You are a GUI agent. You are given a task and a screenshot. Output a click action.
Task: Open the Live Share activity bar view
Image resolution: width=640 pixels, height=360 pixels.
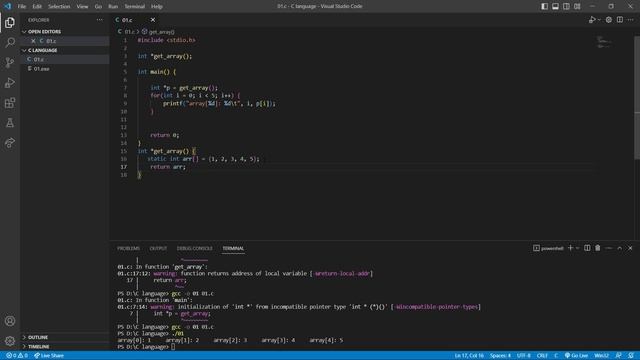[x=10, y=142]
